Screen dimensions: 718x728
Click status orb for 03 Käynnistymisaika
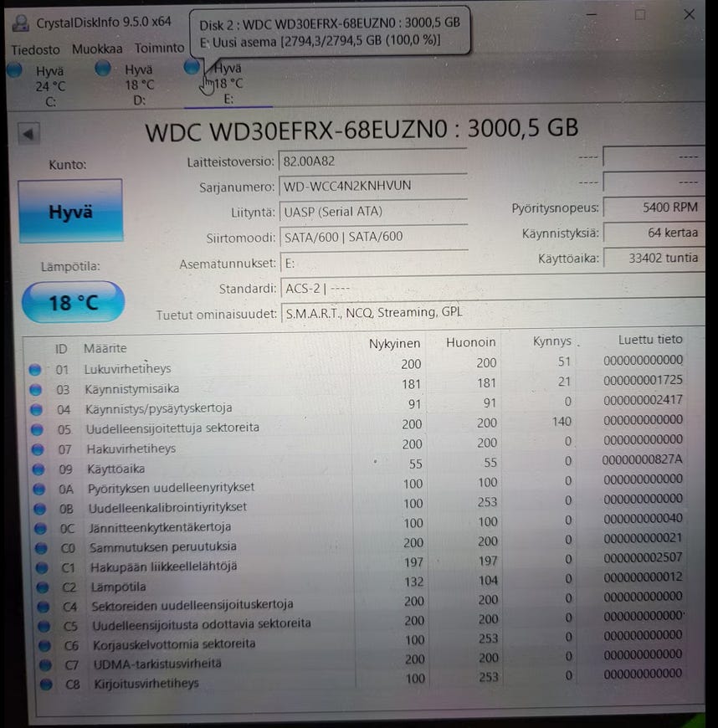36,390
